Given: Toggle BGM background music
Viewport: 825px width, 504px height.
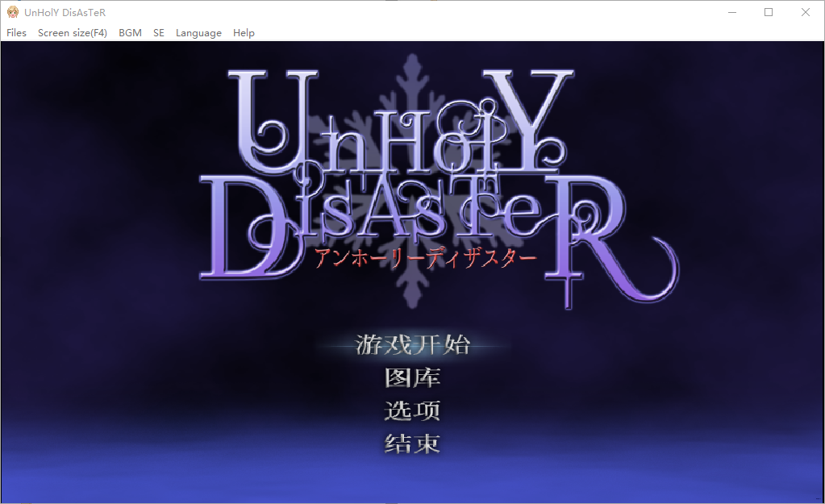Looking at the screenshot, I should [x=129, y=33].
